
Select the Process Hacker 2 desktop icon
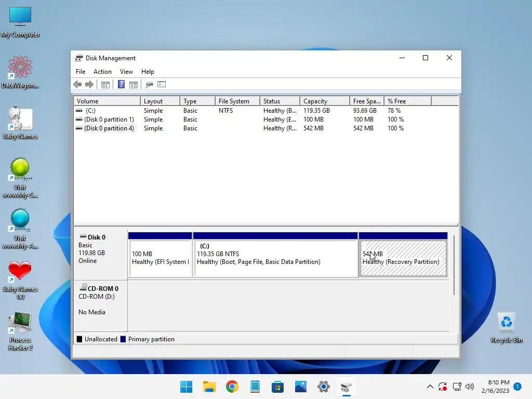pos(20,331)
